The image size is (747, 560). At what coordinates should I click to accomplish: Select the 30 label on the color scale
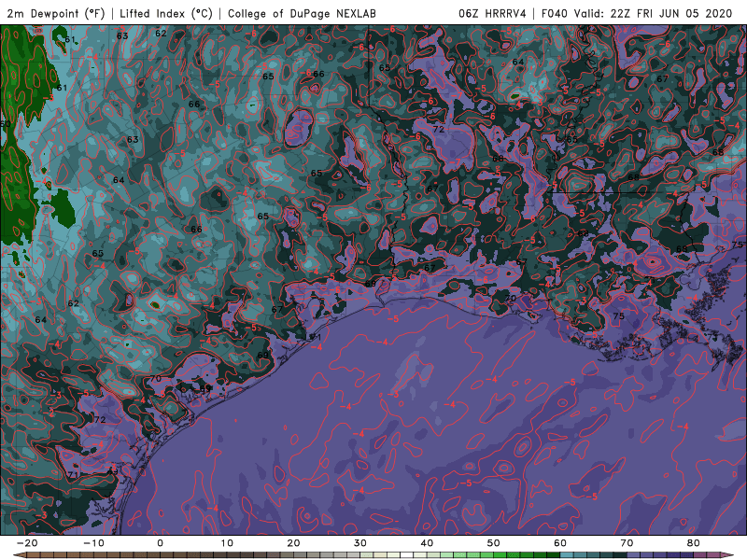coord(360,543)
